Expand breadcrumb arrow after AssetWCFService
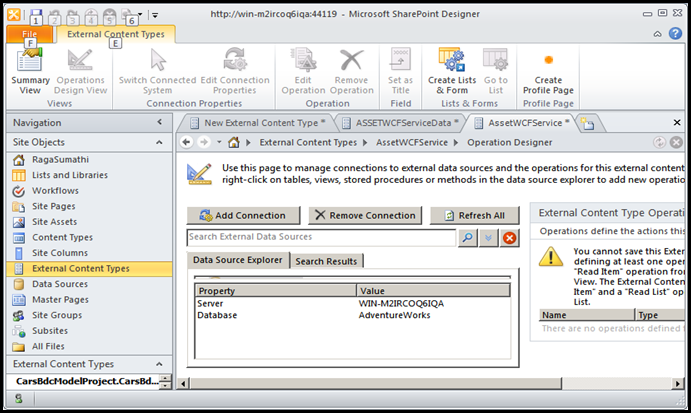This screenshot has width=691, height=413. click(456, 142)
